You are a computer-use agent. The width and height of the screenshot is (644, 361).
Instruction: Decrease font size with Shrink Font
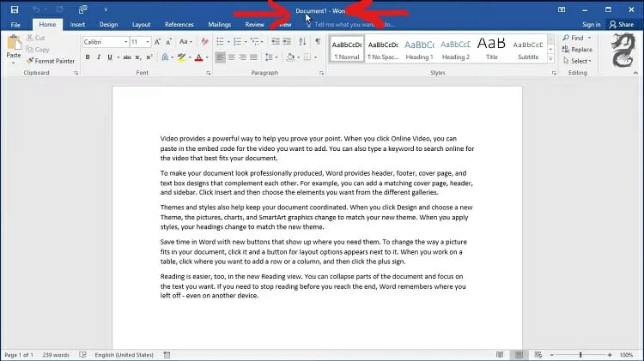point(168,42)
